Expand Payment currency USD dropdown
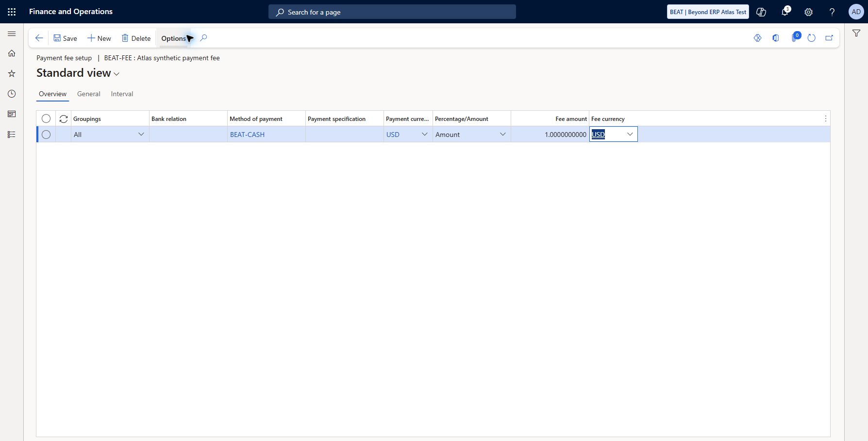Image resolution: width=868 pixels, height=441 pixels. (x=425, y=134)
